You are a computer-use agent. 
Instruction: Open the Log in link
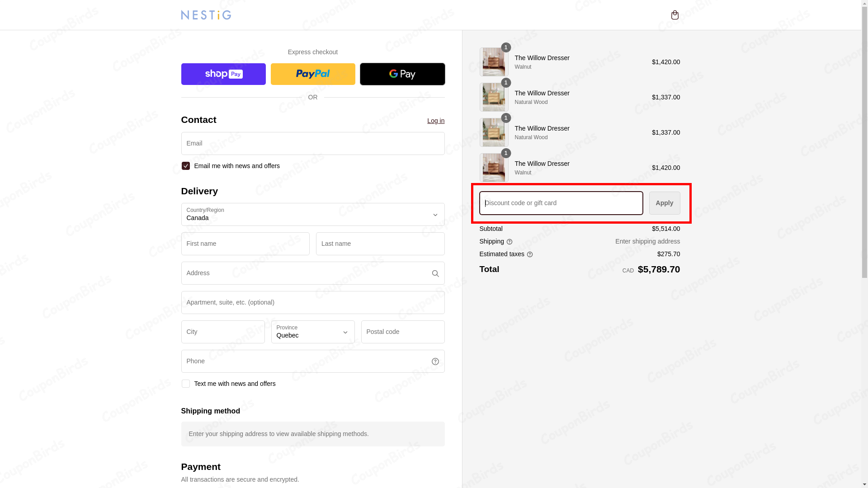coord(435,121)
